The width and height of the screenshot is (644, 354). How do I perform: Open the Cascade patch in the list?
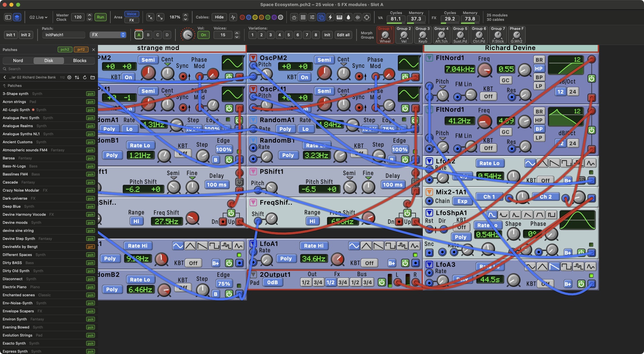pyautogui.click(x=49, y=182)
